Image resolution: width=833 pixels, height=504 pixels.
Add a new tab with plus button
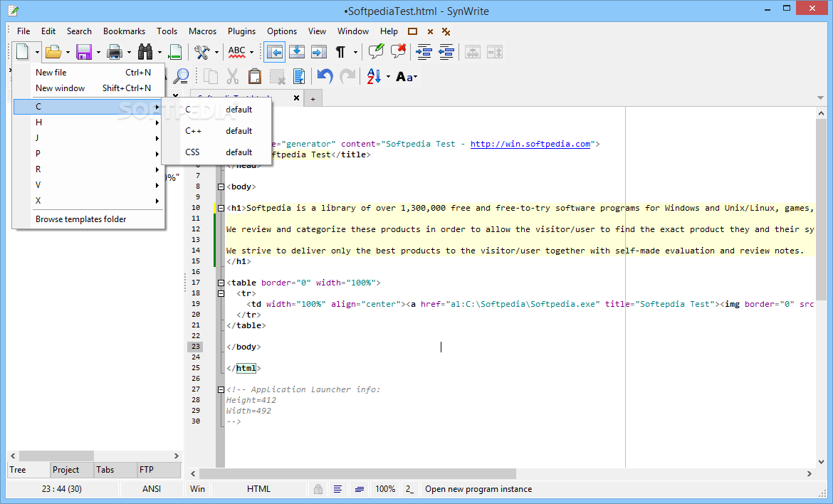[x=313, y=99]
